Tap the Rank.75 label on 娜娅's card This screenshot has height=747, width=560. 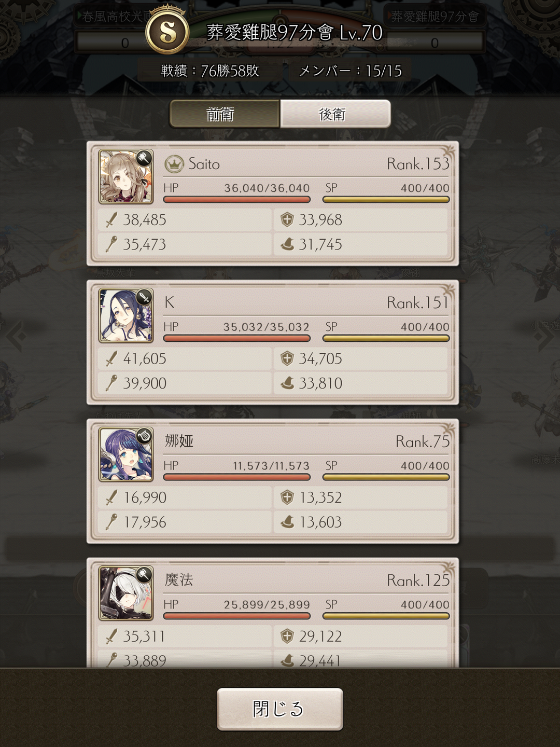click(x=423, y=441)
